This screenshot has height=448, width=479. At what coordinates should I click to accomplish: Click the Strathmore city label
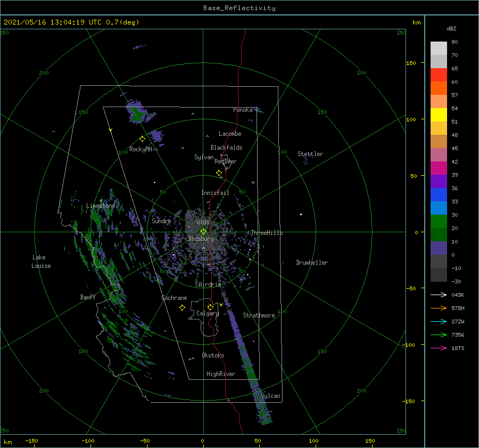pyautogui.click(x=259, y=315)
